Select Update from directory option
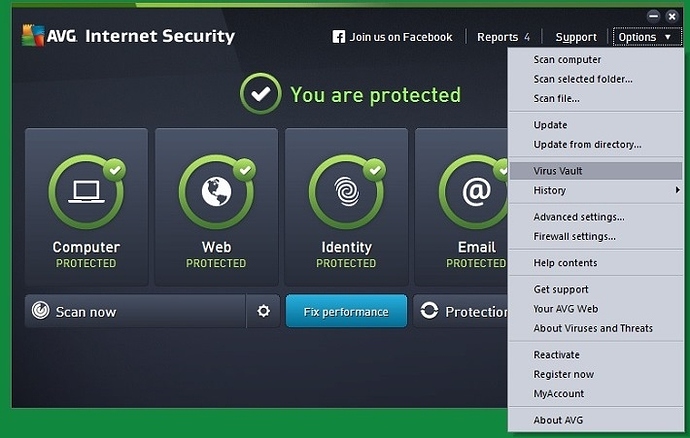Viewport: 690px width, 438px height. tap(587, 145)
